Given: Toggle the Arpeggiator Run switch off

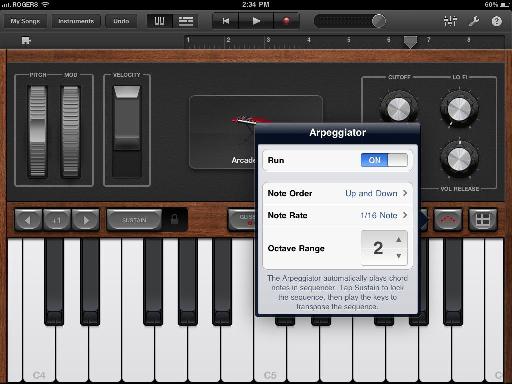Looking at the screenshot, I should pyautogui.click(x=384, y=160).
